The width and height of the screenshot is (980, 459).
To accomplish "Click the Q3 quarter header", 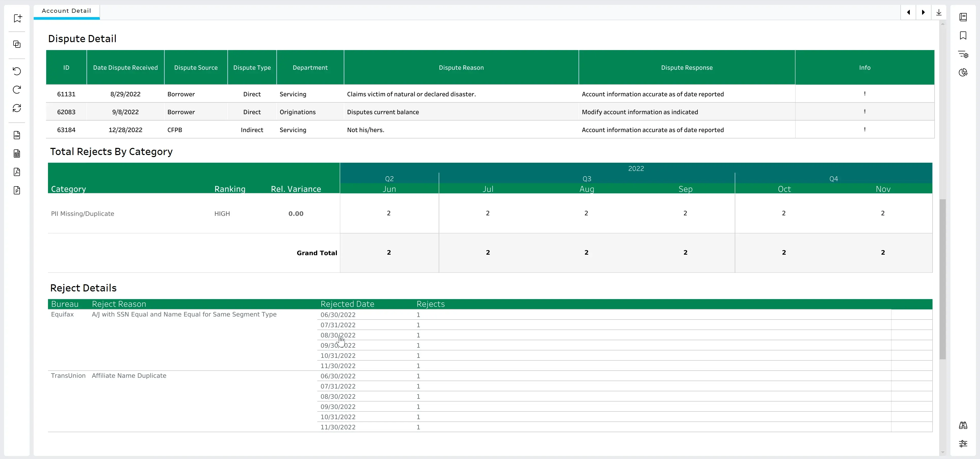I will point(587,179).
